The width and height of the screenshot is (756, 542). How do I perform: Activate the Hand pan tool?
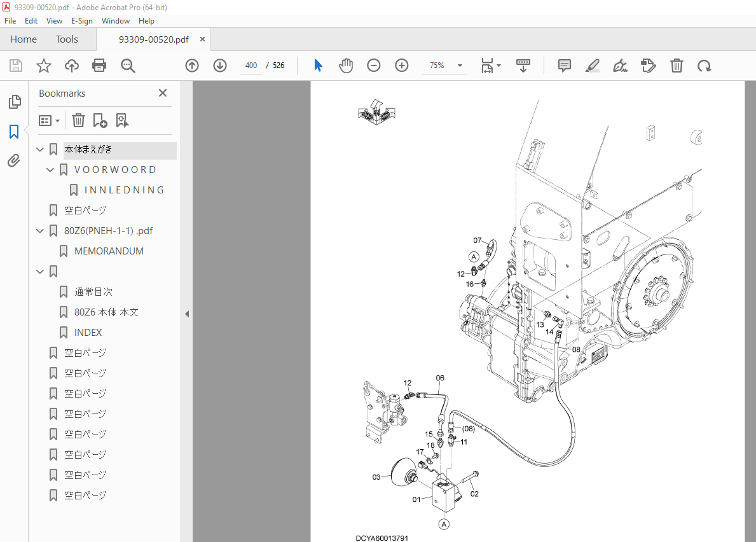[x=346, y=66]
